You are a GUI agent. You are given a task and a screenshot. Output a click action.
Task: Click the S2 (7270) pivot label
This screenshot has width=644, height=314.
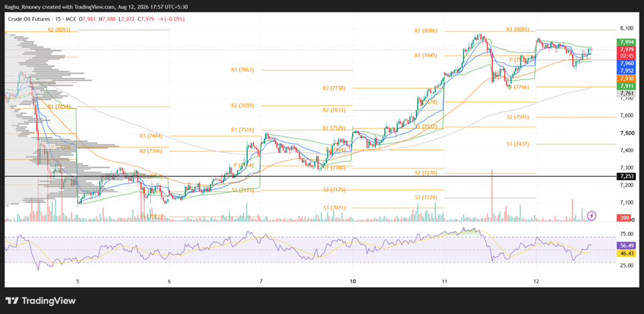426,173
